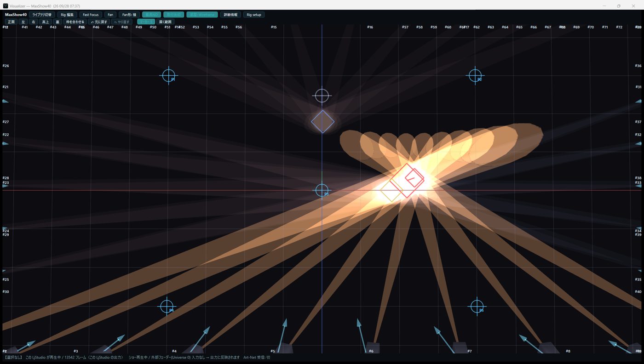Screen dimensions: 644x364
Task: Cycle the Fan形 shape option
Action: (129, 15)
